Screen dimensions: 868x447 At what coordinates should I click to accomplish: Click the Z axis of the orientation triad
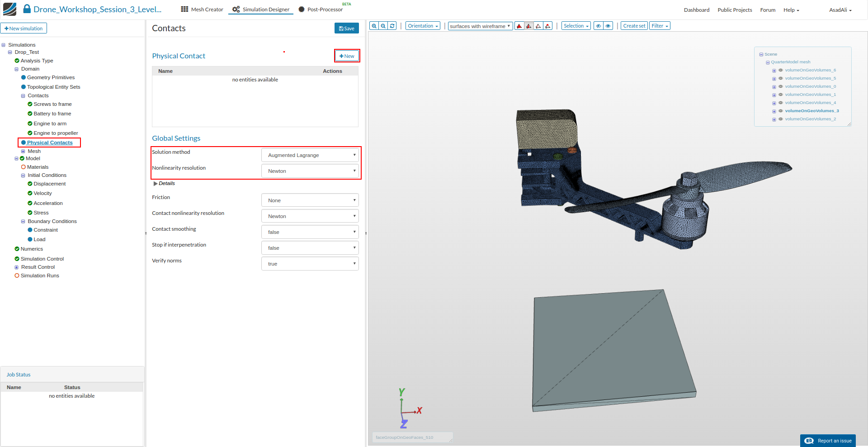[x=404, y=424]
